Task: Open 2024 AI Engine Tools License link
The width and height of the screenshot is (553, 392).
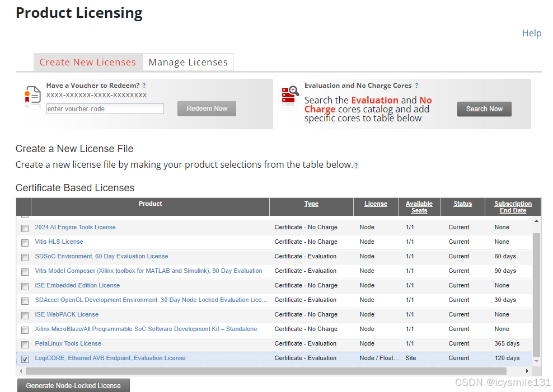Action: pyautogui.click(x=75, y=227)
